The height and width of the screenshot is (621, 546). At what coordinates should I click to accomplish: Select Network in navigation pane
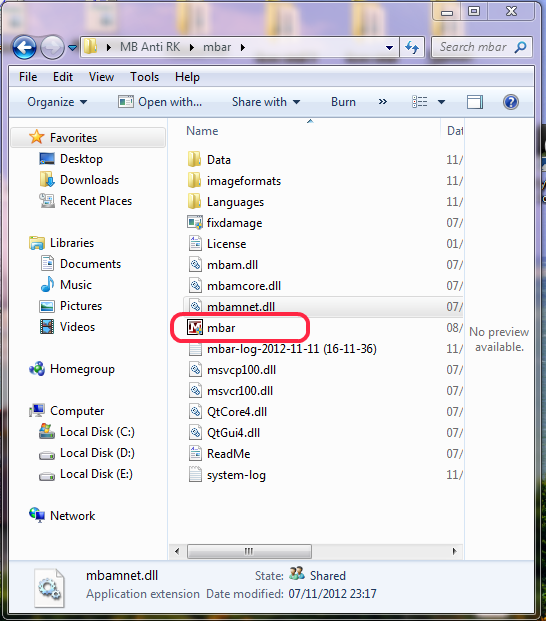(x=72, y=516)
